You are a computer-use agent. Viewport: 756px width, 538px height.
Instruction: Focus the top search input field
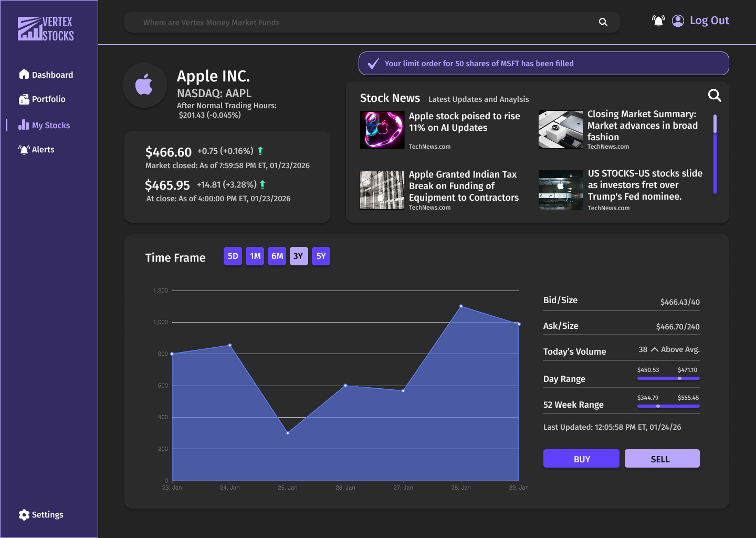point(372,22)
